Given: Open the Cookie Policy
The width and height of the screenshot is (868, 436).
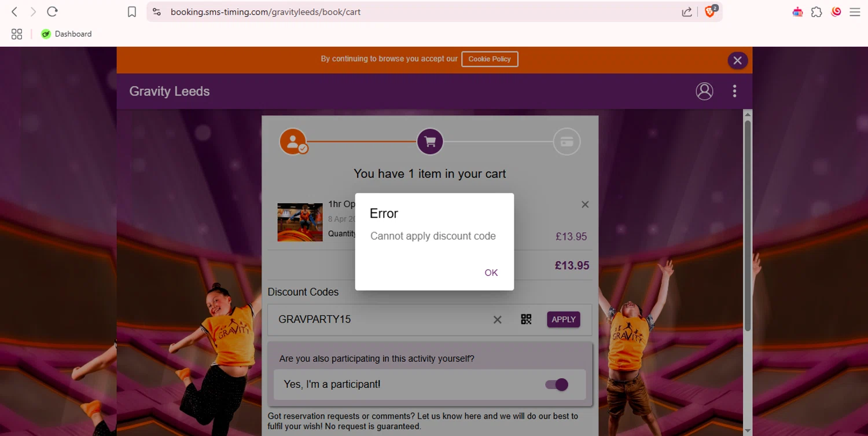Looking at the screenshot, I should [490, 59].
